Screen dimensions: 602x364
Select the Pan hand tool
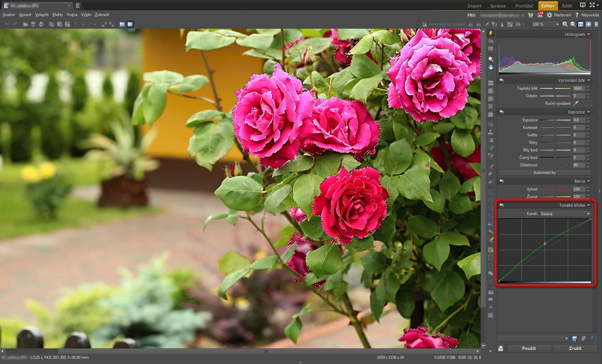[491, 67]
